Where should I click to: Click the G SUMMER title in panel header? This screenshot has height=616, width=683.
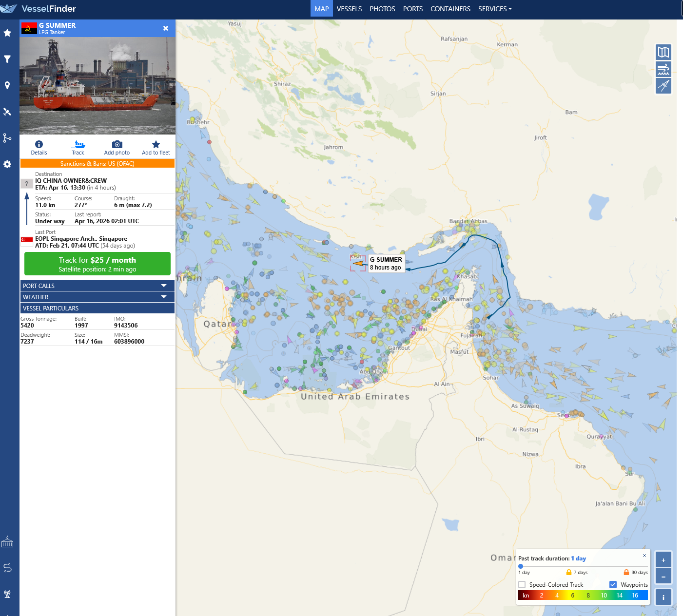[x=58, y=25]
